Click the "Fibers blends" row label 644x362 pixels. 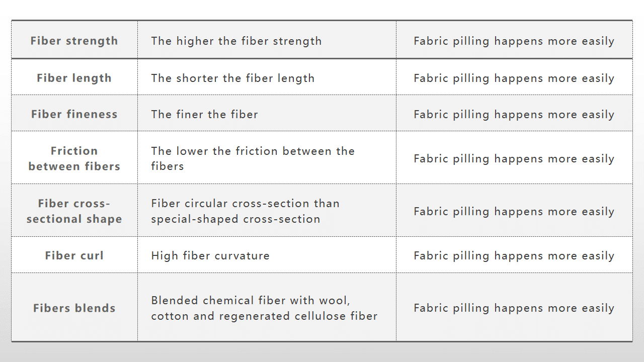(74, 308)
